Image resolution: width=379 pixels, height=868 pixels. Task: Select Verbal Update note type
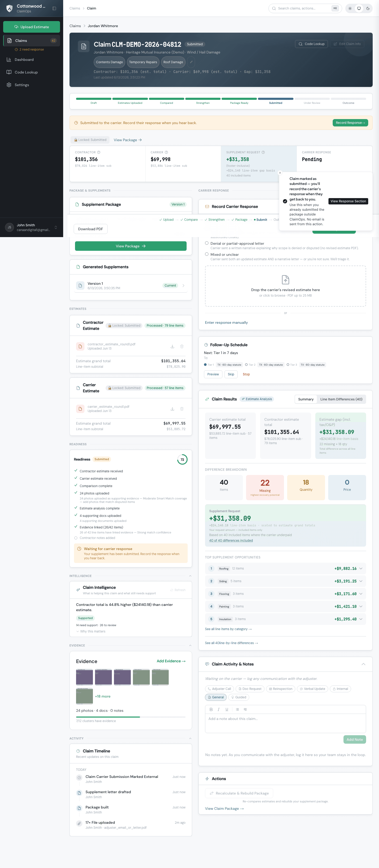pyautogui.click(x=312, y=689)
